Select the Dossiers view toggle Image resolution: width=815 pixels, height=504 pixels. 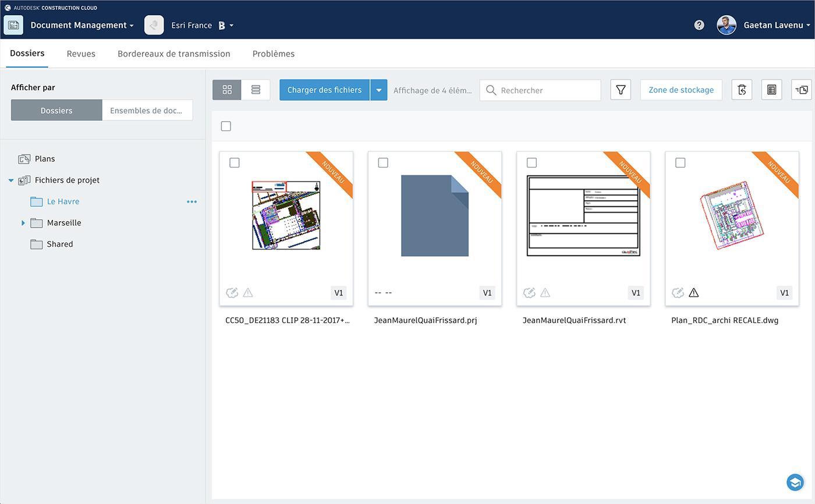pos(56,110)
